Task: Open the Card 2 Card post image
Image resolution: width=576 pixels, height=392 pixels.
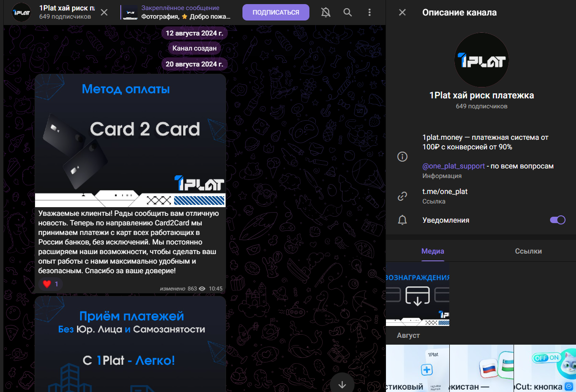Action: click(x=130, y=140)
